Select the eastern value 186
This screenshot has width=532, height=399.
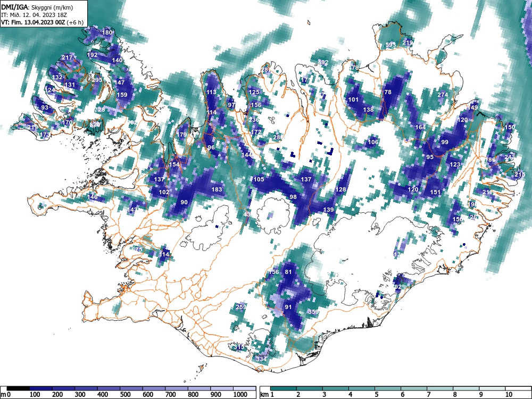pyautogui.click(x=491, y=160)
